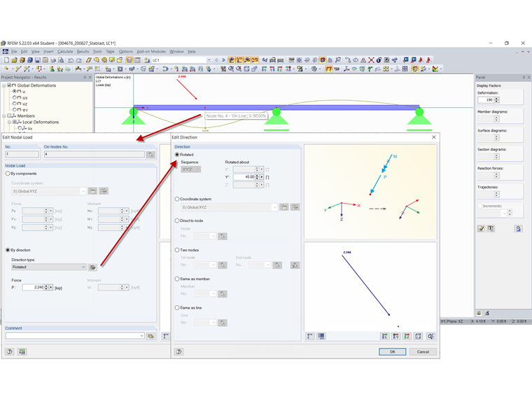
Task: Click the lock icon in Panel
Action: 518,228
